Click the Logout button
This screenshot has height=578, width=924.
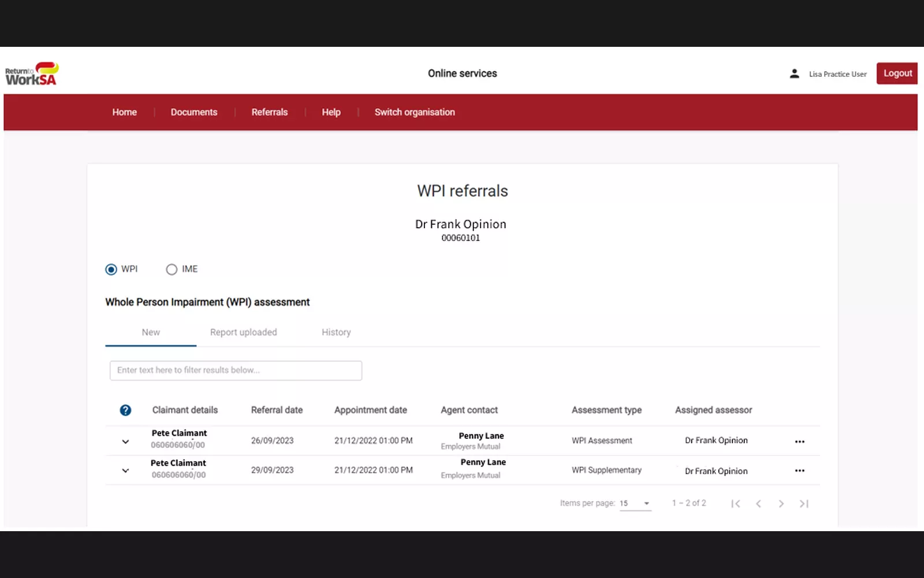[x=897, y=73]
